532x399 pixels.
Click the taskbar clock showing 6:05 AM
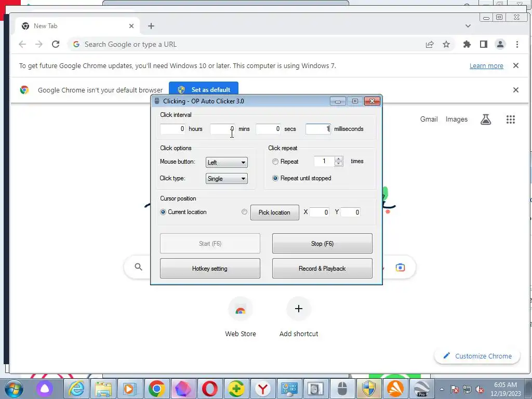[x=506, y=389]
